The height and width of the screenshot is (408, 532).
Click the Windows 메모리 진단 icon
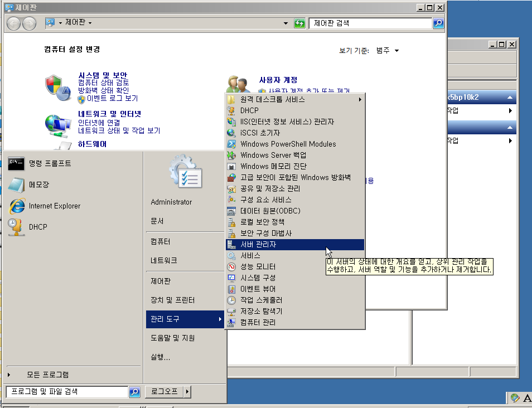231,167
